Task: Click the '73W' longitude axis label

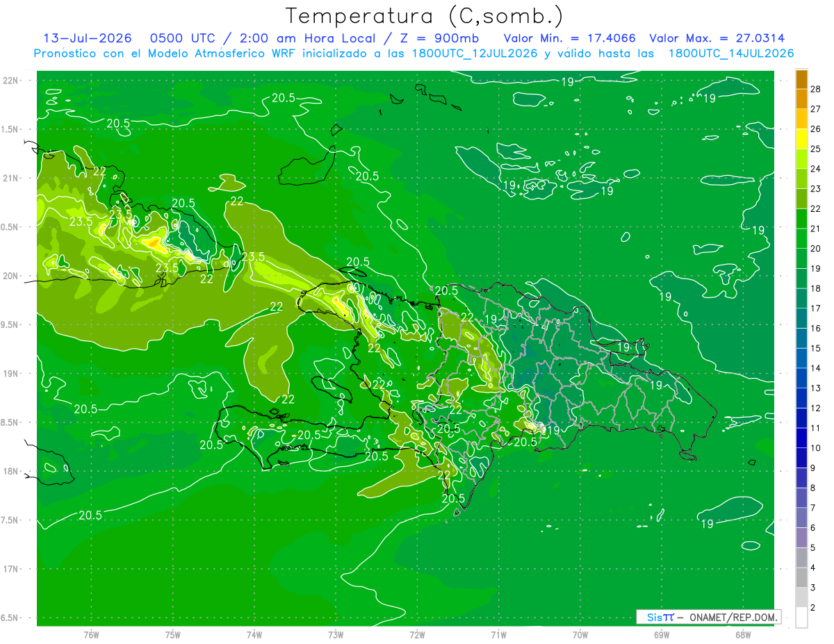Action: point(336,634)
